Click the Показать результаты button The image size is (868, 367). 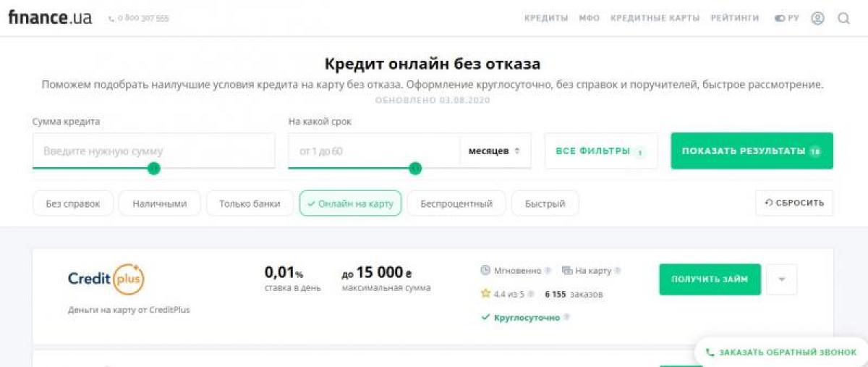[752, 151]
